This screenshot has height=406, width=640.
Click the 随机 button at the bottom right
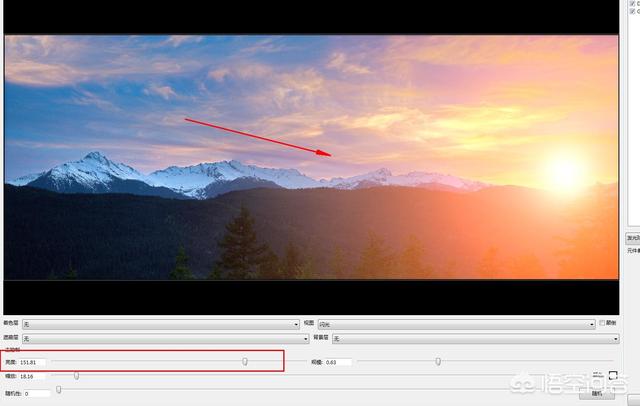pyautogui.click(x=597, y=394)
